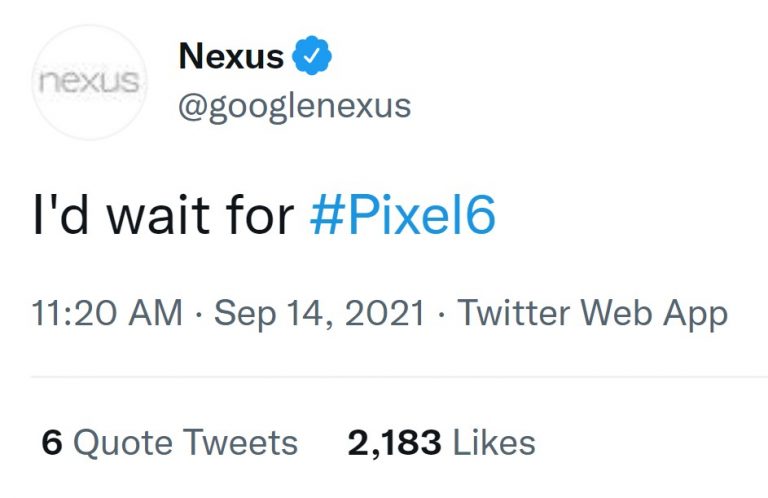The height and width of the screenshot is (498, 768).
Task: Click the Nexus profile avatar
Action: [90, 82]
